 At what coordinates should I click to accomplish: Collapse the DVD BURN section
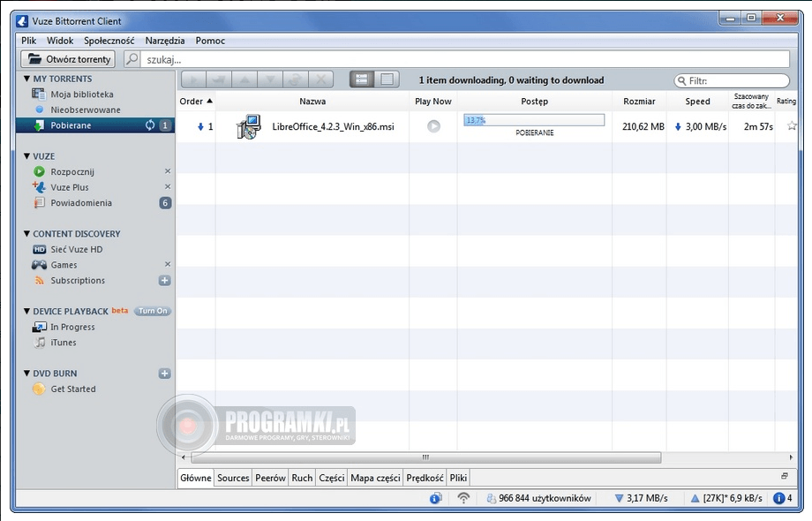pos(26,374)
